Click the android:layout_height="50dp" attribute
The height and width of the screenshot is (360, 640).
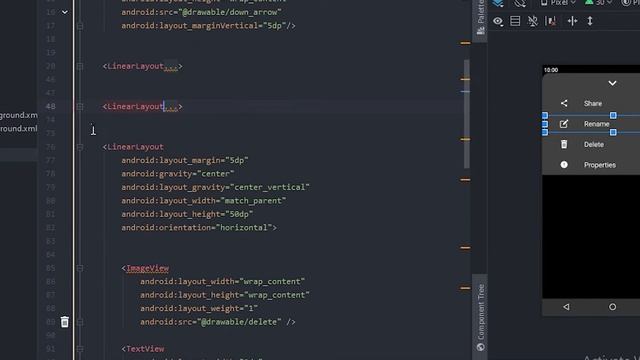(187, 214)
